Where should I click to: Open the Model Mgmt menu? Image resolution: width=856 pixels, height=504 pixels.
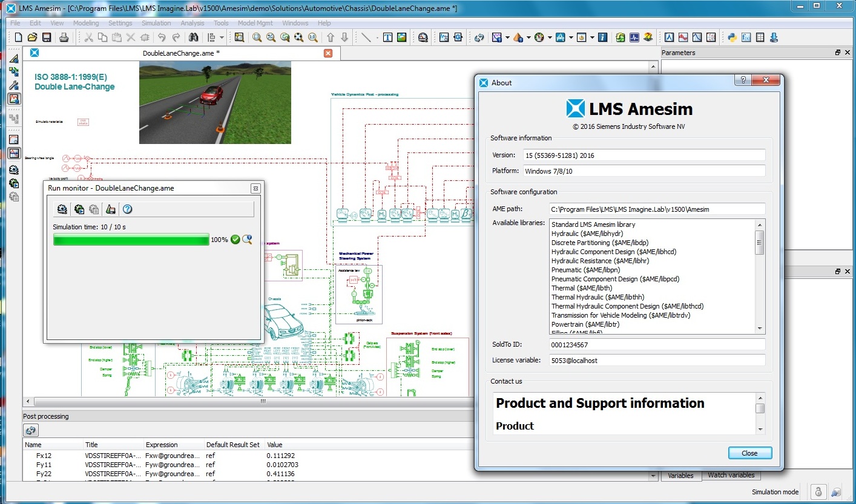point(255,23)
